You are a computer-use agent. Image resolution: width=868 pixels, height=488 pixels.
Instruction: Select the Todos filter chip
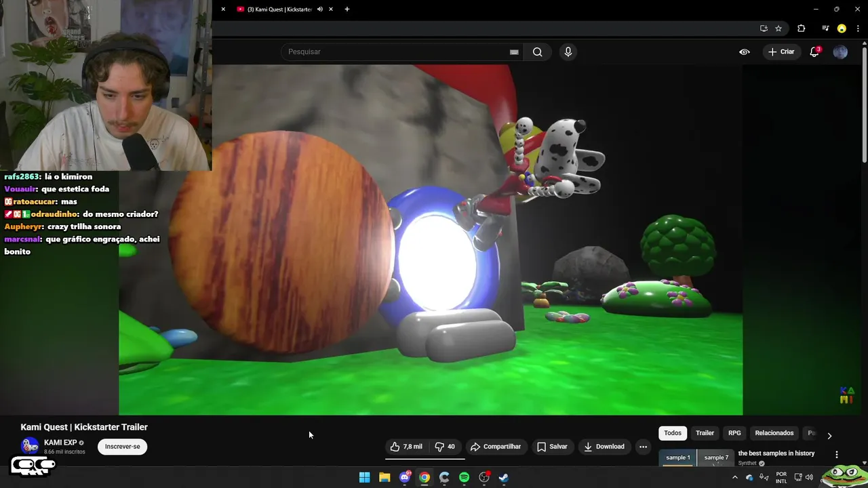click(673, 433)
